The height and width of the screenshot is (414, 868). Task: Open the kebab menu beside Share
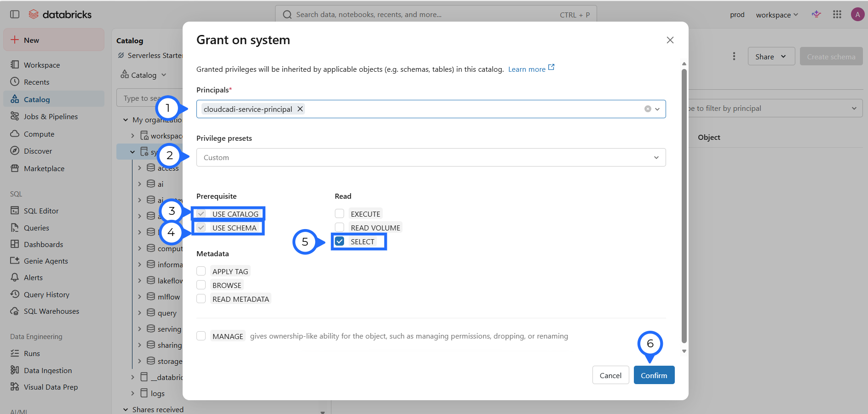(x=734, y=56)
